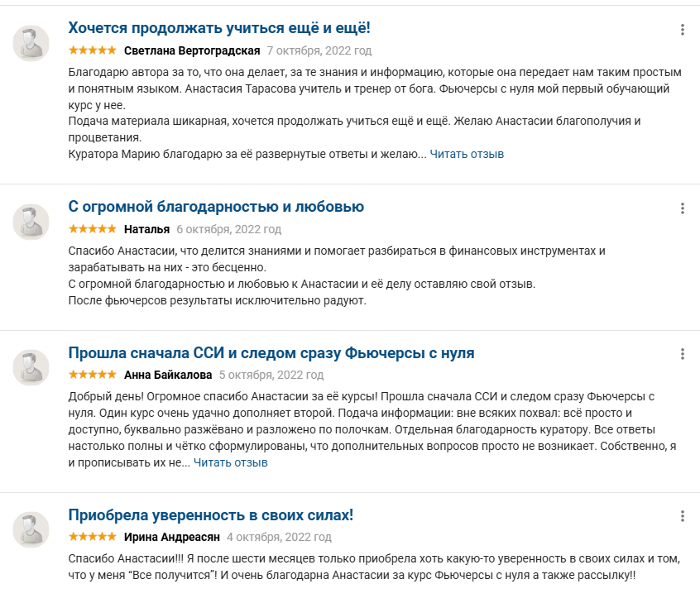Open options menu for Ирина Андреасян's review
The height and width of the screenshot is (603, 700).
683,516
